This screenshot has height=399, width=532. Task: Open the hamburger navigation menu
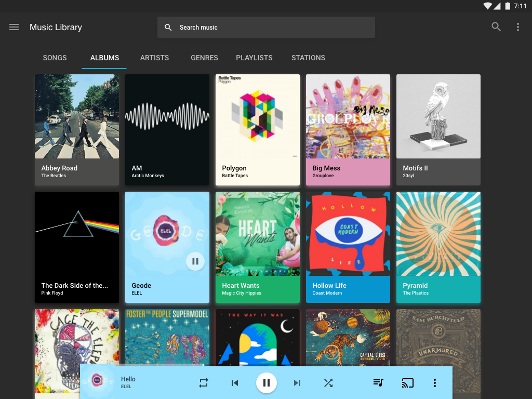(14, 27)
